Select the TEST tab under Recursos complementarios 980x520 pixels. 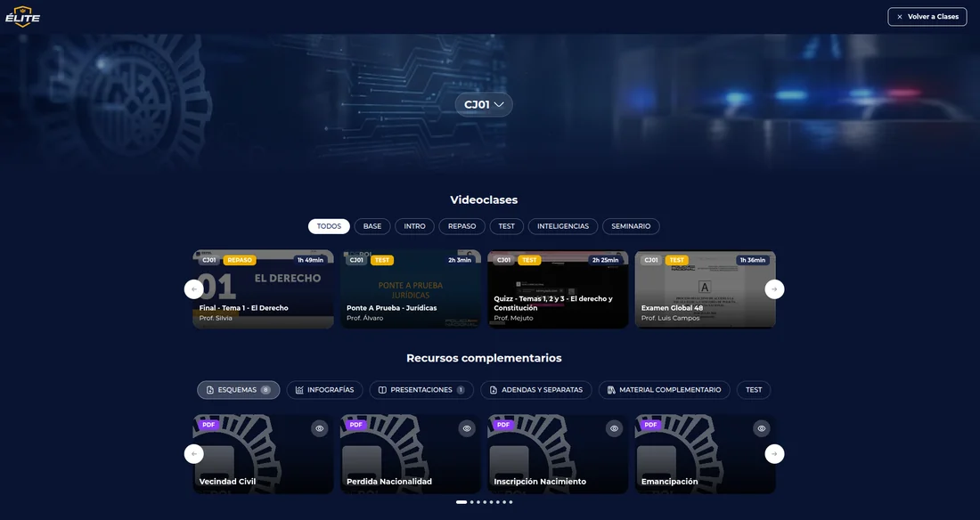point(754,390)
